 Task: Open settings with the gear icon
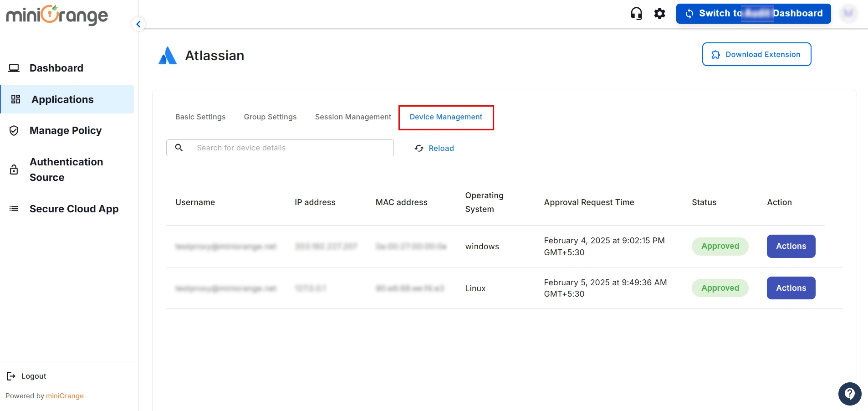(x=659, y=14)
